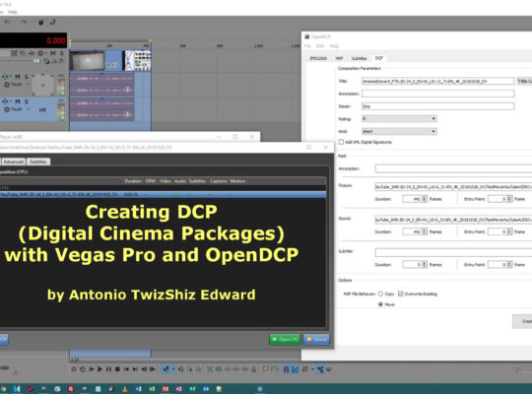Image resolution: width=532 pixels, height=394 pixels.
Task: Start playback with the Play button
Action: [x=100, y=369]
